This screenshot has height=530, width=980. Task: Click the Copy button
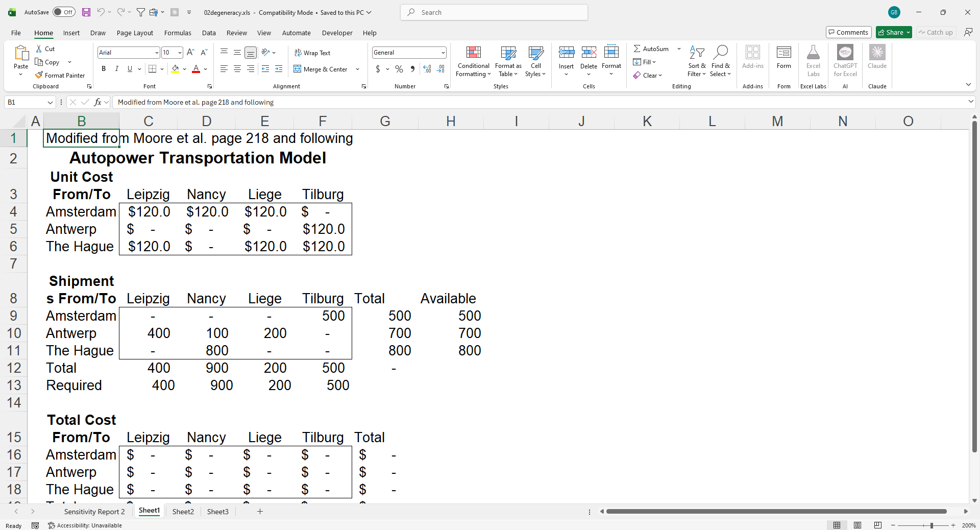(x=47, y=62)
